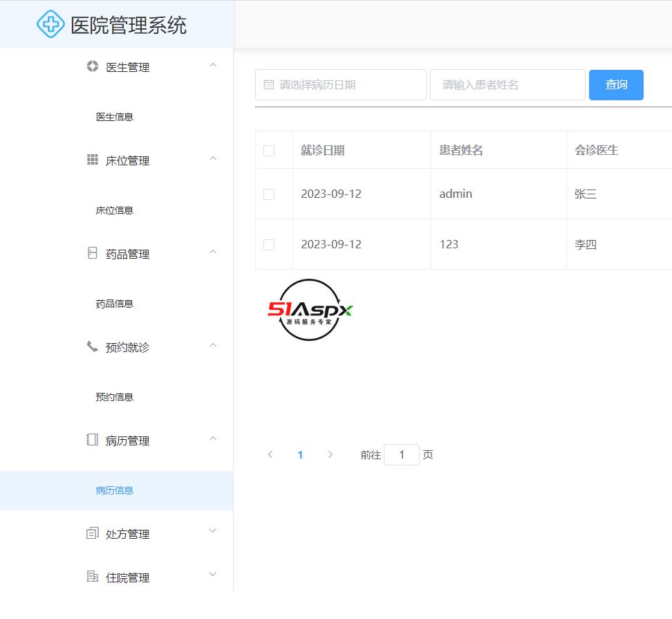Collapse 预约就诊 using its chevron
This screenshot has width=672, height=619.
point(212,345)
